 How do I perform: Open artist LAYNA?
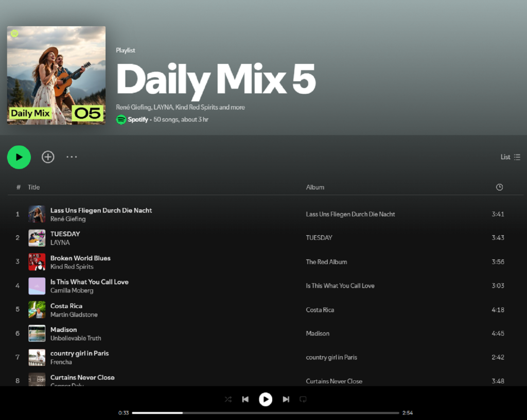(x=60, y=242)
